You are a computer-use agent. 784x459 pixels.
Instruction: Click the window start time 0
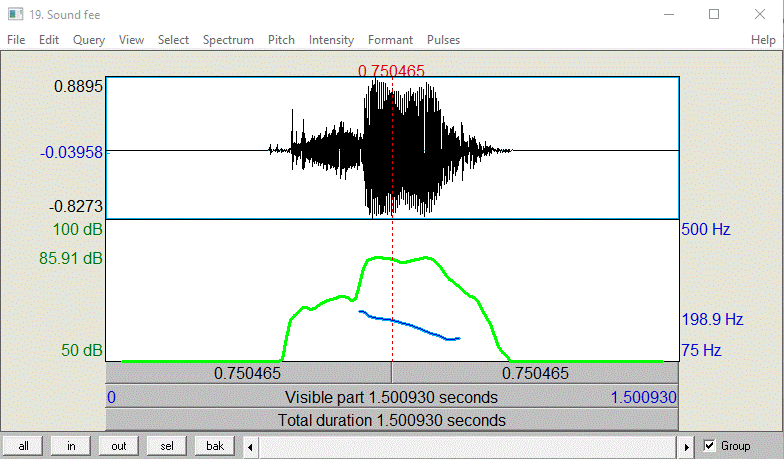click(x=112, y=398)
